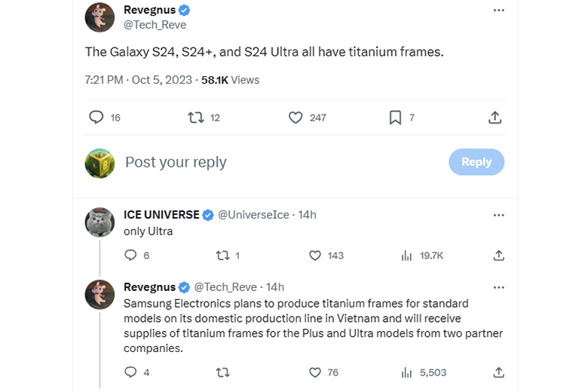This screenshot has height=392, width=588.
Task: View analytics for ICE UNIVERSE reply
Action: click(x=407, y=256)
